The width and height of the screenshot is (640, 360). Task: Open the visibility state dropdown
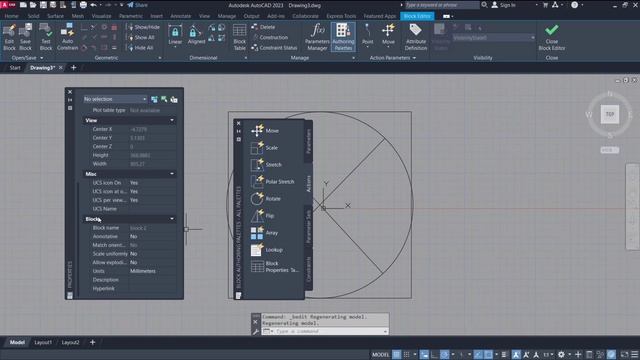coord(494,38)
